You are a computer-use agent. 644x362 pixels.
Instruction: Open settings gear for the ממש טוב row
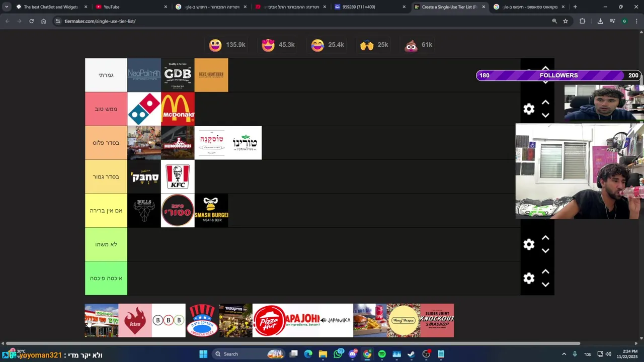coord(529,109)
